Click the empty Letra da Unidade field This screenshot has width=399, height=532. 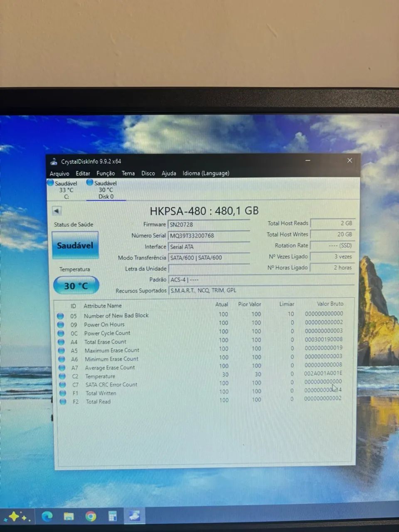tap(209, 269)
